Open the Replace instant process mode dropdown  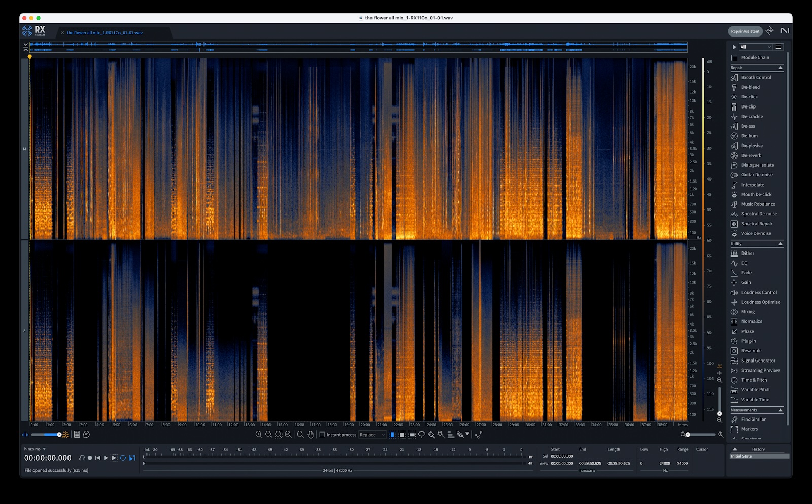[x=373, y=435]
